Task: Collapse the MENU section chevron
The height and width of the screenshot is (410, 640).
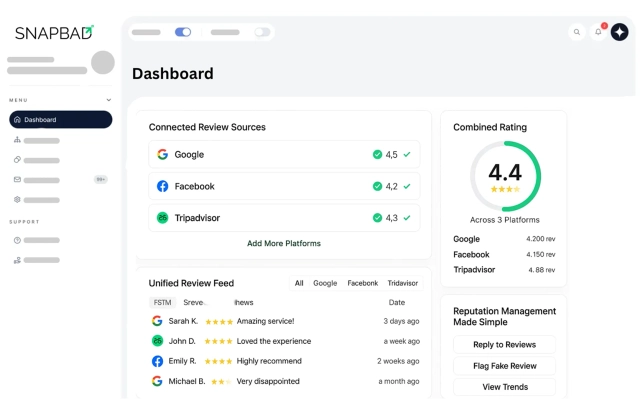Action: coord(109,100)
